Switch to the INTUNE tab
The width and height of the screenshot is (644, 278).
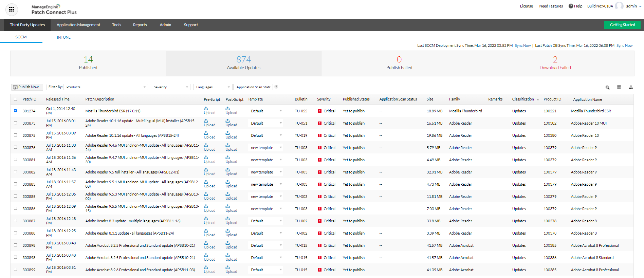click(x=64, y=37)
